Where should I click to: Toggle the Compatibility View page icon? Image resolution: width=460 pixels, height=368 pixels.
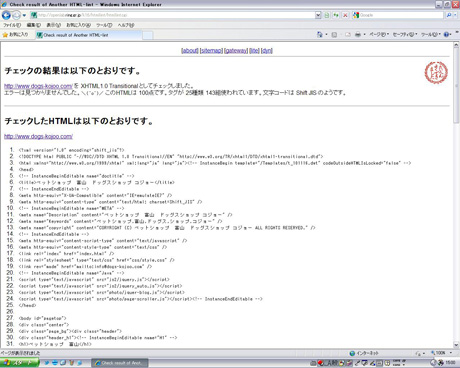(x=327, y=15)
